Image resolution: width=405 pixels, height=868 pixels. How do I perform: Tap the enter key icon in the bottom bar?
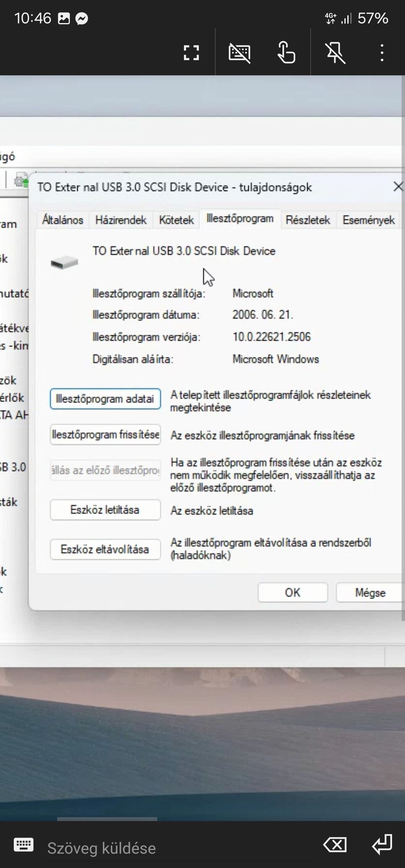[382, 844]
